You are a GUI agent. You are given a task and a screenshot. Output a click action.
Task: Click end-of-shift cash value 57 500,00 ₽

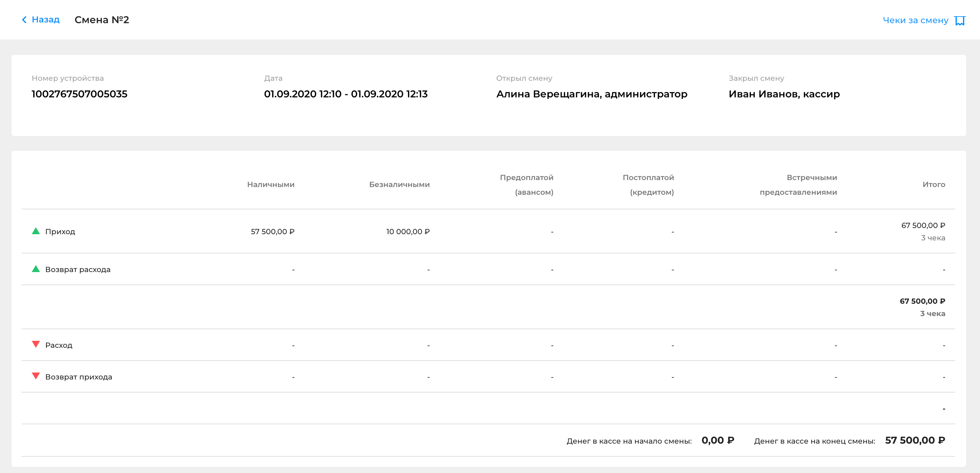(915, 440)
